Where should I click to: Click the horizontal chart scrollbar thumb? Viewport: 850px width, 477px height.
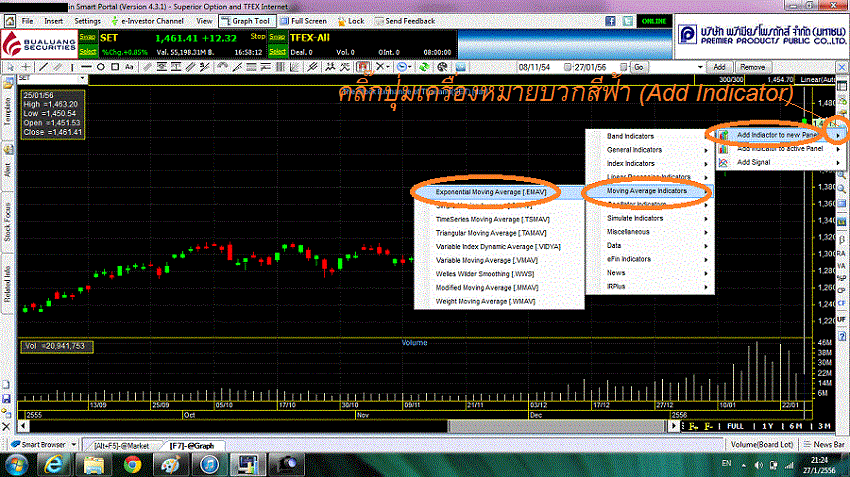click(x=556, y=427)
